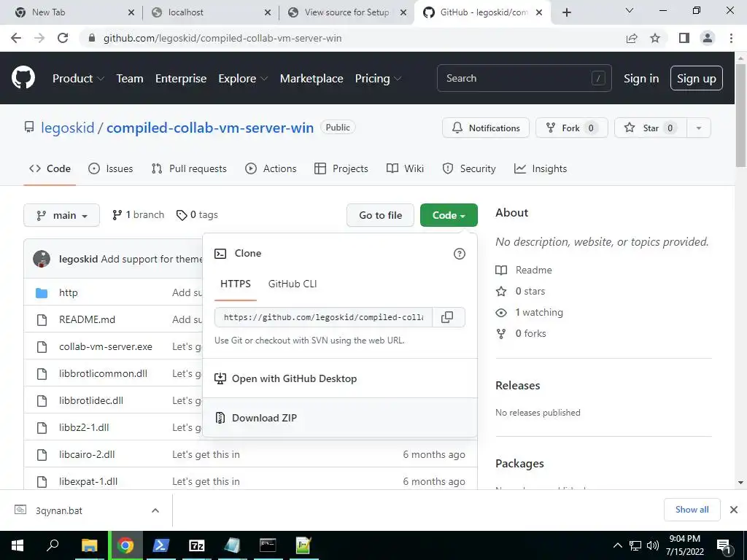Expand the main branch selector
Image resolution: width=747 pixels, height=560 pixels.
click(x=61, y=215)
